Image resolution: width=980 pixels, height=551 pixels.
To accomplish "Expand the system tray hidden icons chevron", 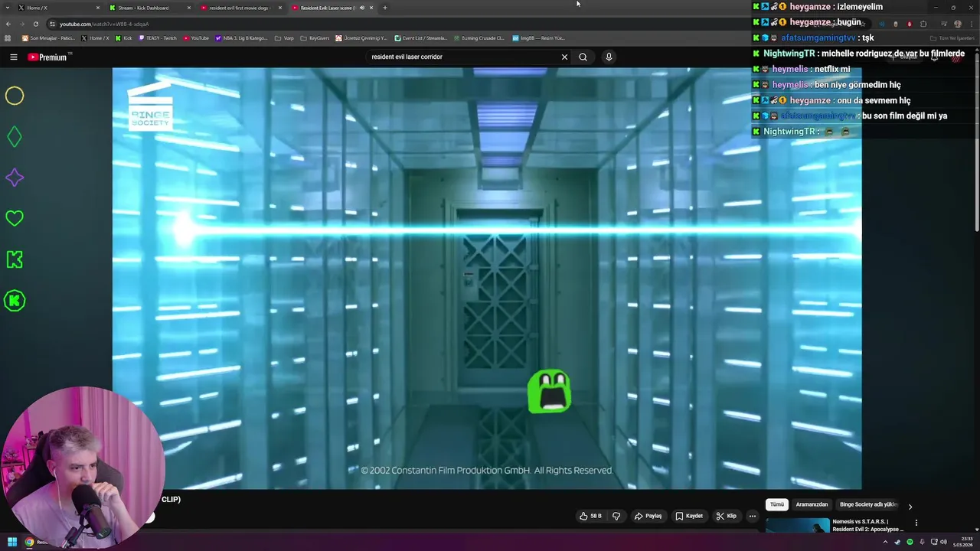I will pos(885,542).
